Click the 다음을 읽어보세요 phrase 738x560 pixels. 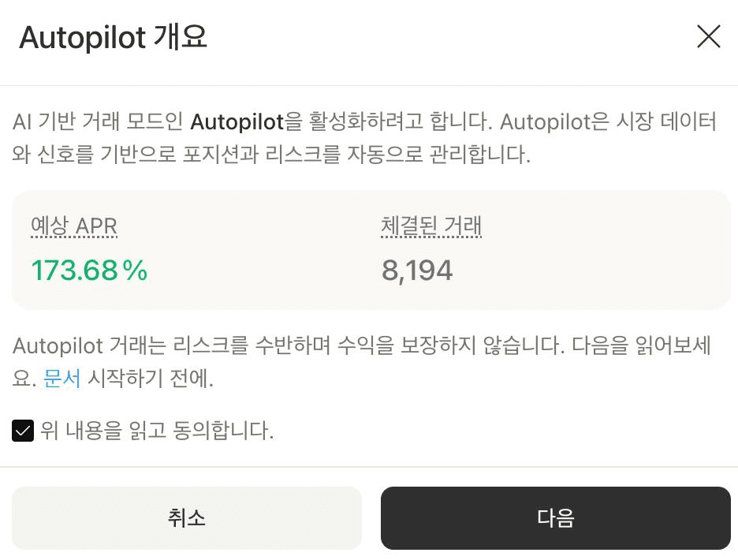tap(643, 345)
